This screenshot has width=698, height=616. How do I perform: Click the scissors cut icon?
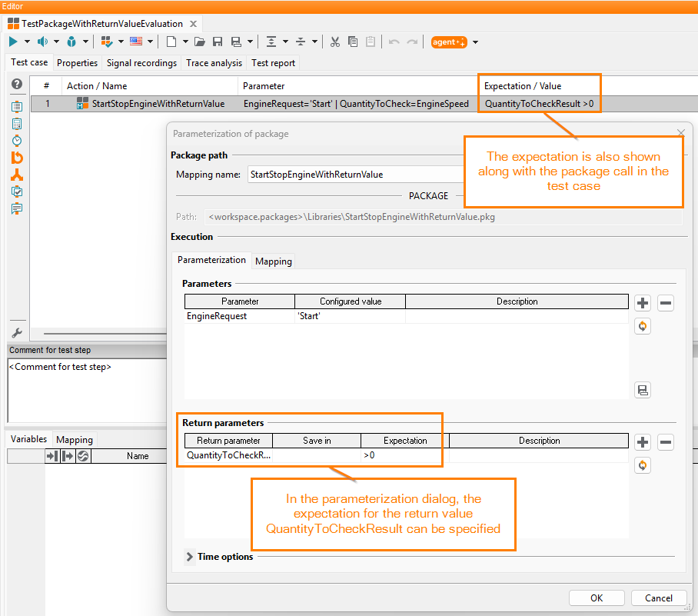point(334,42)
